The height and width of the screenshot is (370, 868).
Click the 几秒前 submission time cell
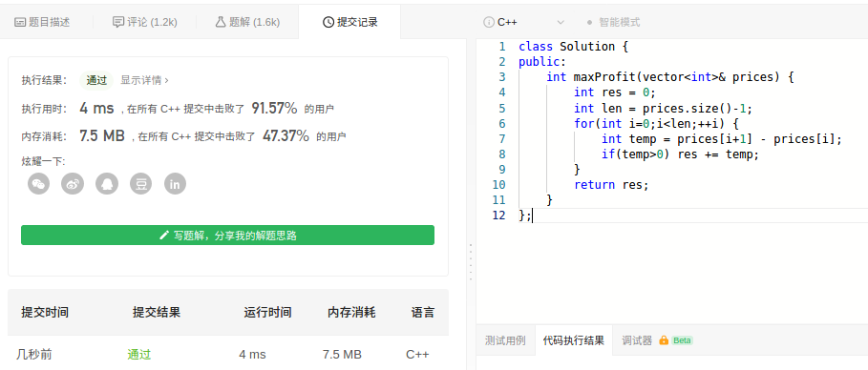coord(34,354)
